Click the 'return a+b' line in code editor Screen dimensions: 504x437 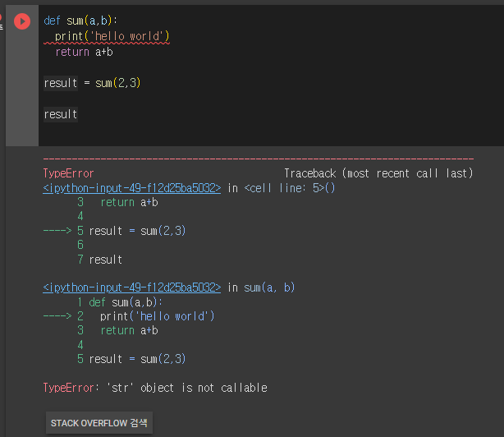pyautogui.click(x=85, y=52)
